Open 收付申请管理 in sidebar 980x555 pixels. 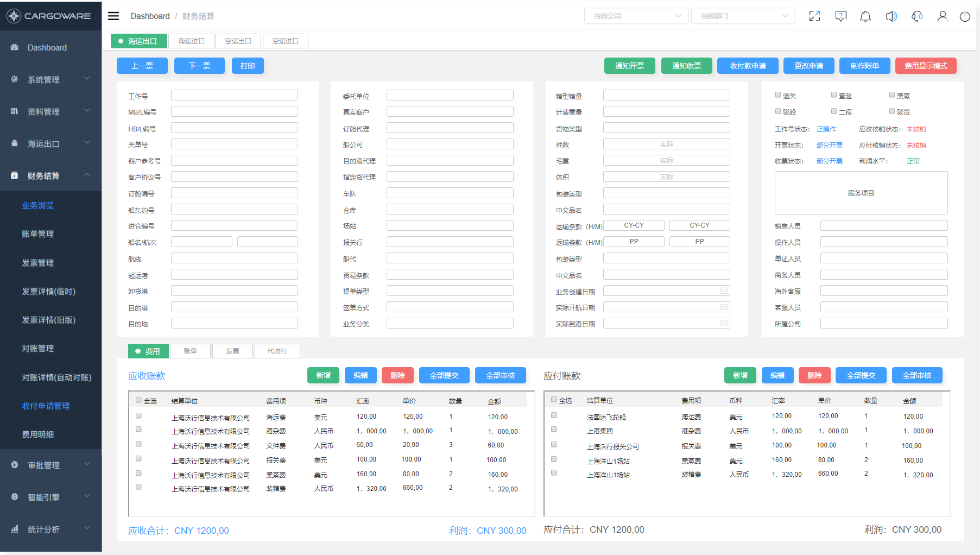pos(46,406)
